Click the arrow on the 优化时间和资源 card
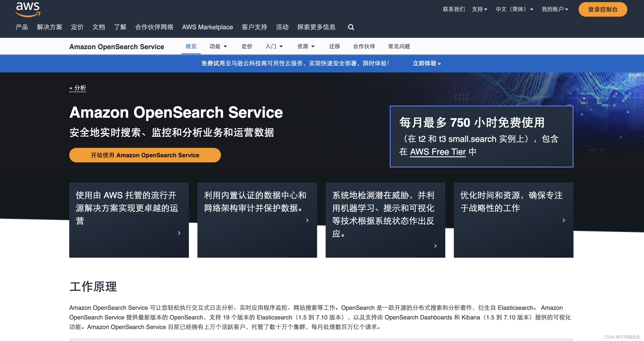The height and width of the screenshot is (341, 644). pyautogui.click(x=564, y=220)
